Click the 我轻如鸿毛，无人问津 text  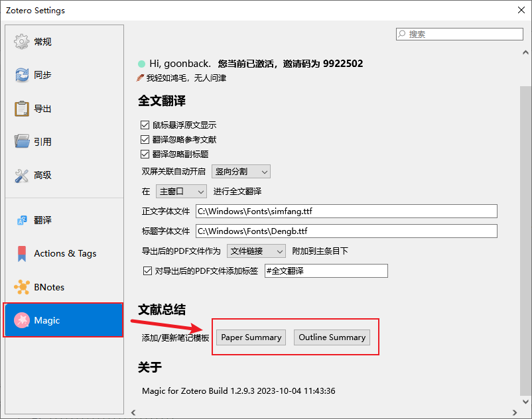(x=186, y=78)
